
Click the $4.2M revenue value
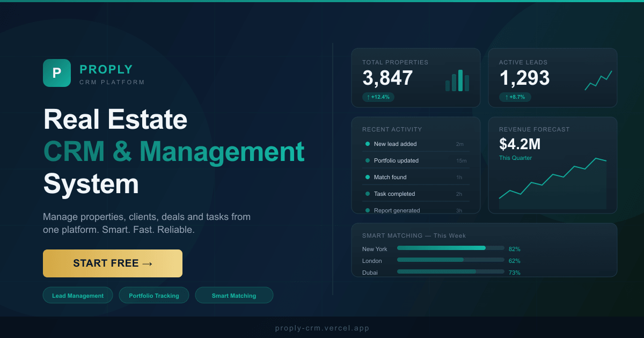tap(519, 144)
